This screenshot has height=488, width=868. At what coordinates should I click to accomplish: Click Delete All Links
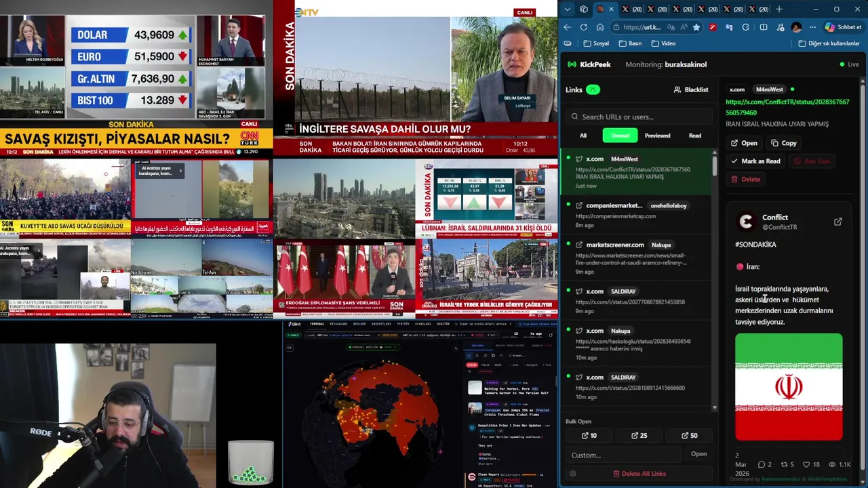[x=639, y=474]
